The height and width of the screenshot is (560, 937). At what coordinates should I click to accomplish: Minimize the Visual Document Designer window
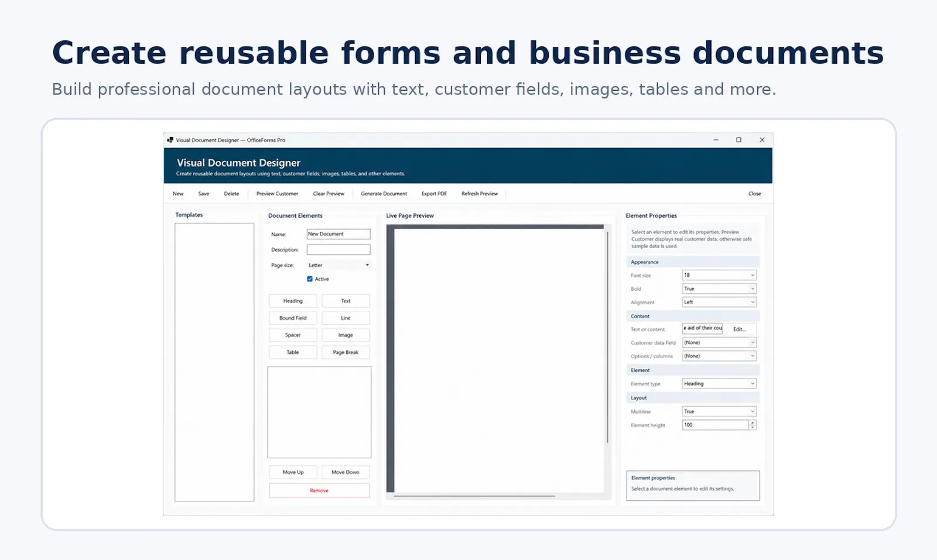[716, 140]
